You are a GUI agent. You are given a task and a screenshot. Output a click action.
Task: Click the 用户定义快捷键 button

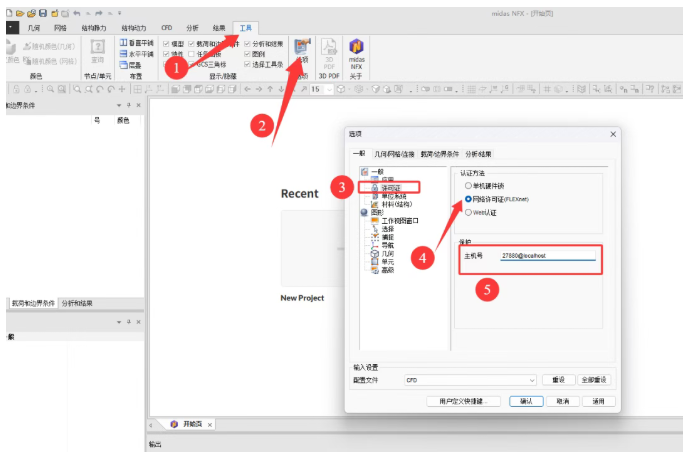tap(463, 401)
